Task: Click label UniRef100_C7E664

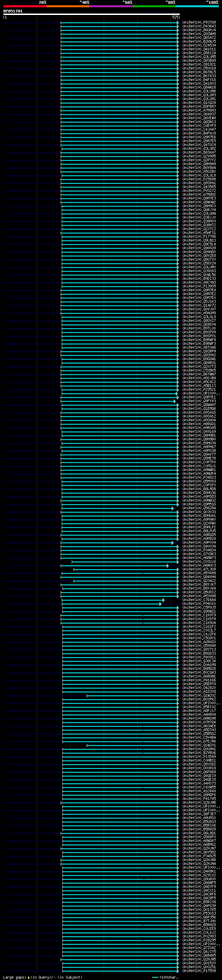Action: [x=199, y=600]
